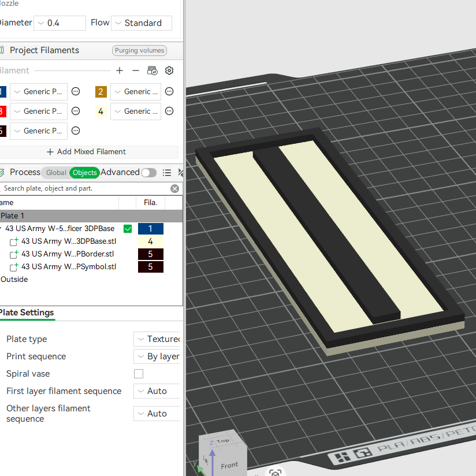Click the remove filament minus icon
Screen dimensions: 476x476
pyautogui.click(x=135, y=70)
